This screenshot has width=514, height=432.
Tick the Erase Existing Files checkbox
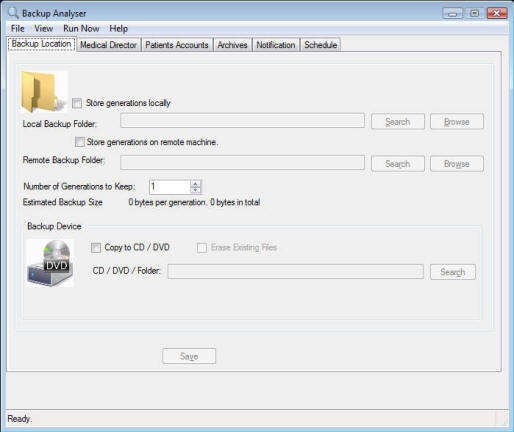[202, 248]
